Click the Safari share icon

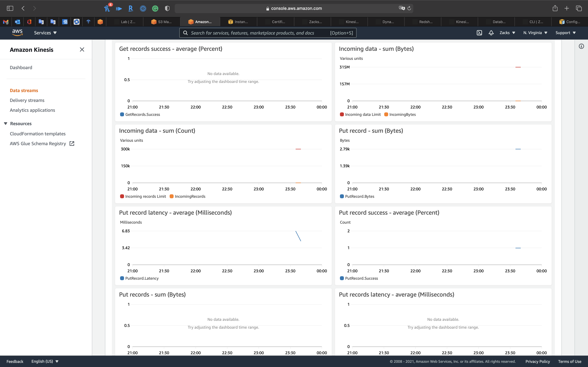[555, 9]
